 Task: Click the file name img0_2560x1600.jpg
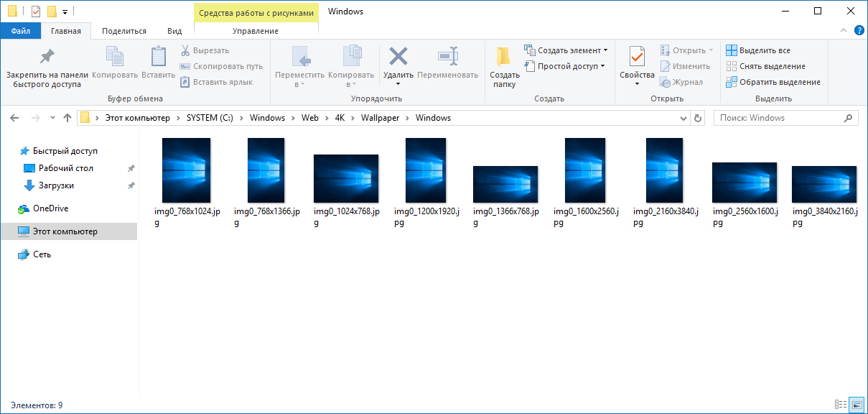pos(745,217)
